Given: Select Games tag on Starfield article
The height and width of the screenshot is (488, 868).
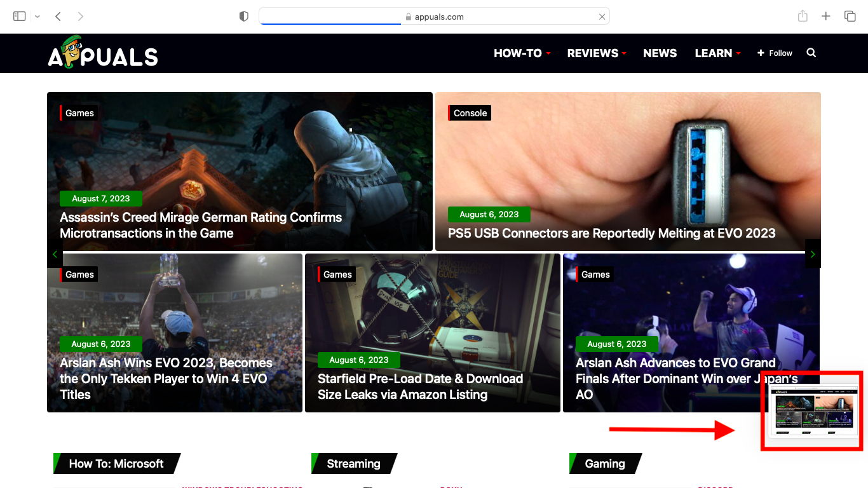Looking at the screenshot, I should pyautogui.click(x=337, y=274).
